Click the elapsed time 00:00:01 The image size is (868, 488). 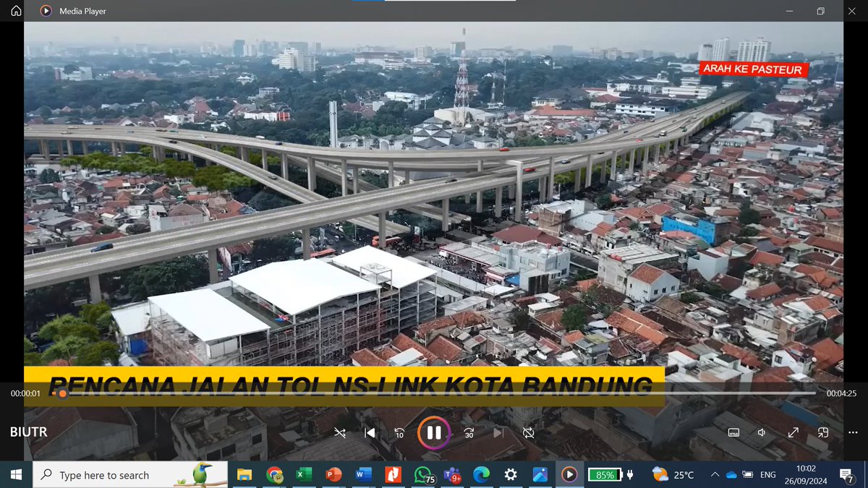pyautogui.click(x=25, y=393)
